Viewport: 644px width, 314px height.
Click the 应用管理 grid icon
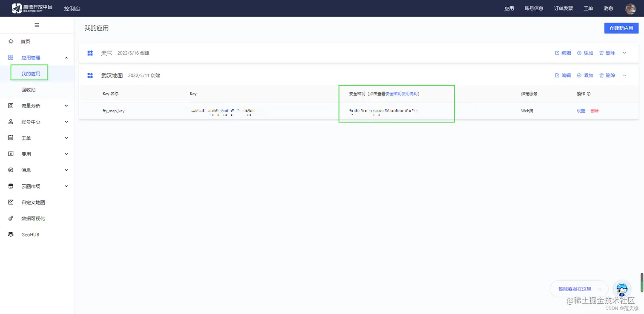11,57
